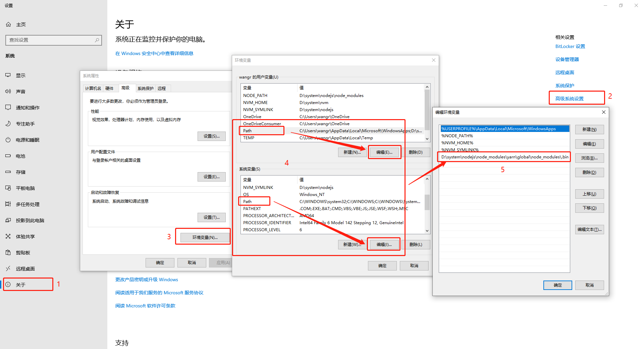
Task: Focus the 查找设置 search field
Action: (x=54, y=40)
